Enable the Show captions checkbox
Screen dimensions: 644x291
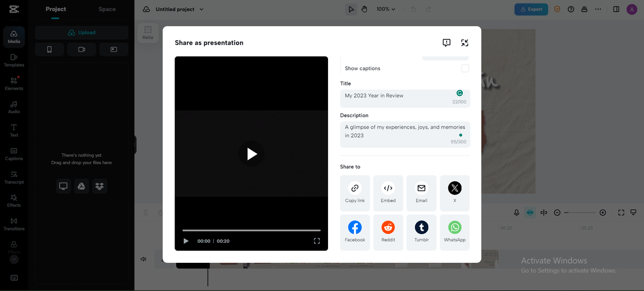(465, 68)
